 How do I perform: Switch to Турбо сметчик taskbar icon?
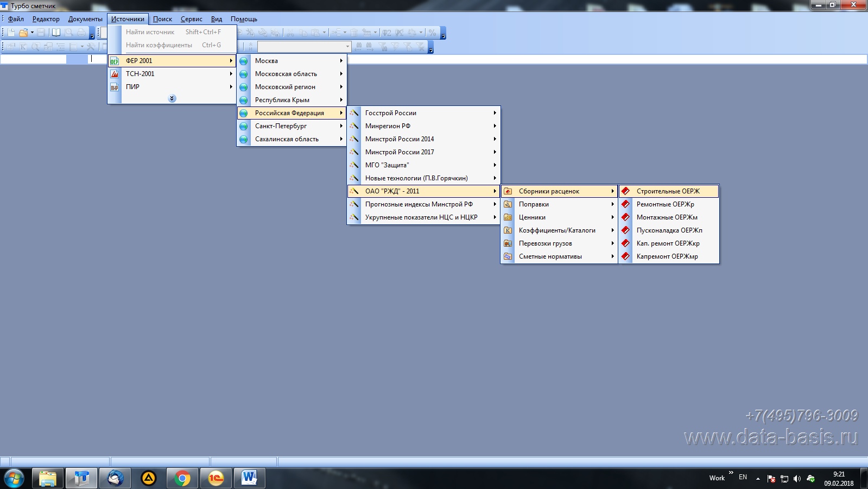point(81,479)
